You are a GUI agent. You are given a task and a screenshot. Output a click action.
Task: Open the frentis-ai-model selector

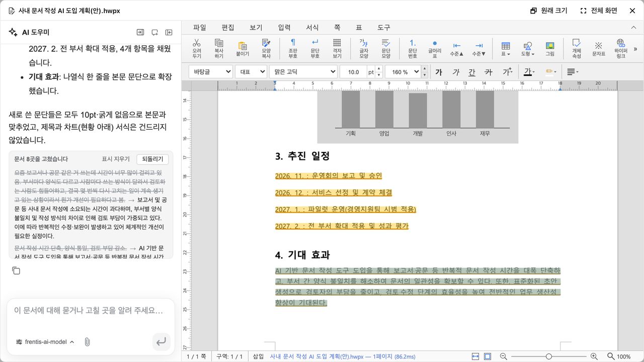click(x=45, y=342)
